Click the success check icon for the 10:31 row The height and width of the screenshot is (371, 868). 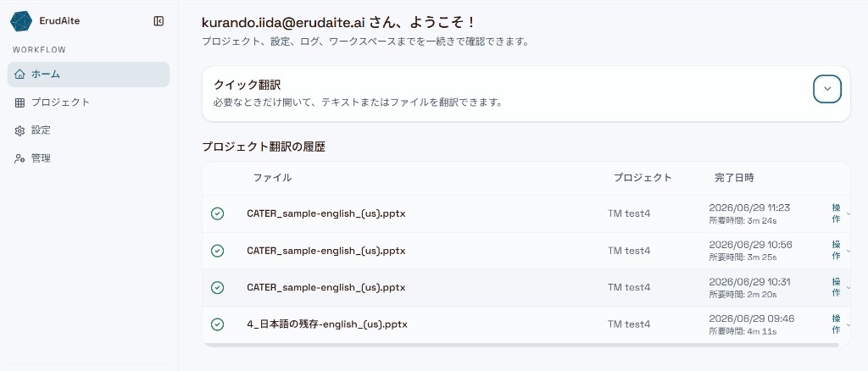pos(218,287)
